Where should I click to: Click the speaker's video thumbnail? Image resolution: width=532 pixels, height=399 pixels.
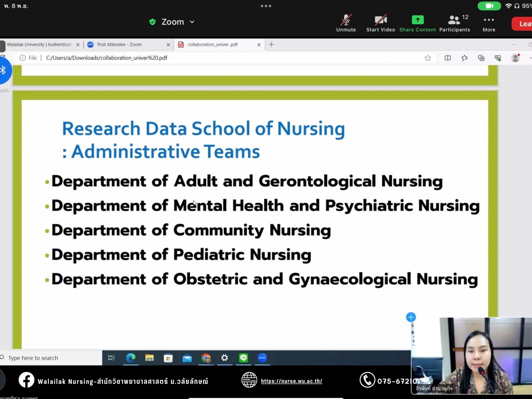(x=471, y=356)
